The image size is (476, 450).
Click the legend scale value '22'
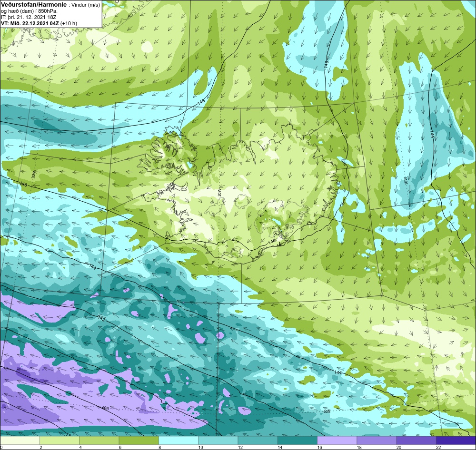tap(438, 447)
